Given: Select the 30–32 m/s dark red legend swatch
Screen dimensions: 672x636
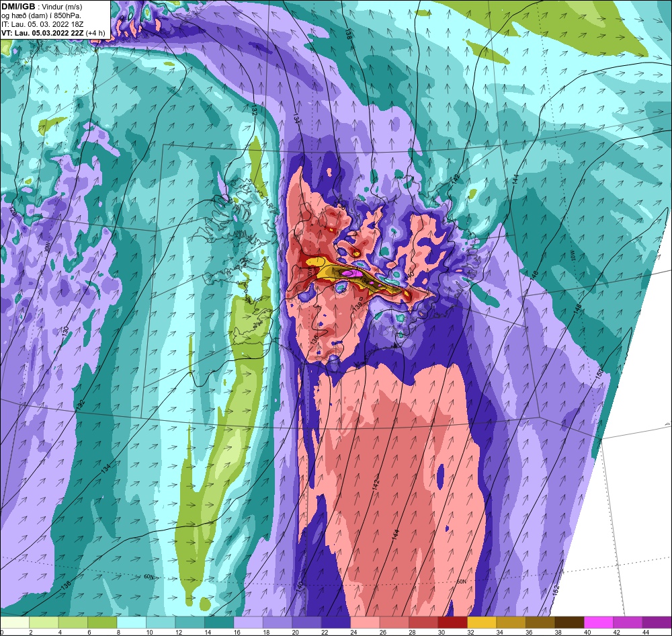Looking at the screenshot, I should pos(452,623).
